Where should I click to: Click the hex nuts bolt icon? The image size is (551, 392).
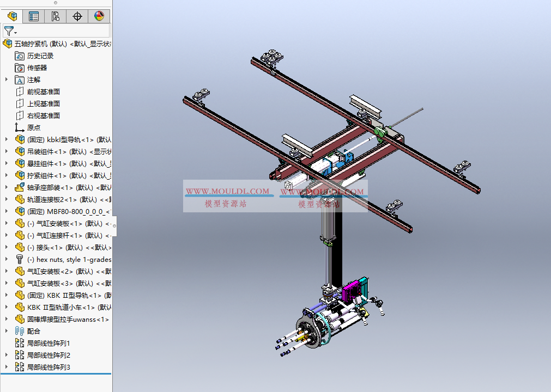pos(20,259)
